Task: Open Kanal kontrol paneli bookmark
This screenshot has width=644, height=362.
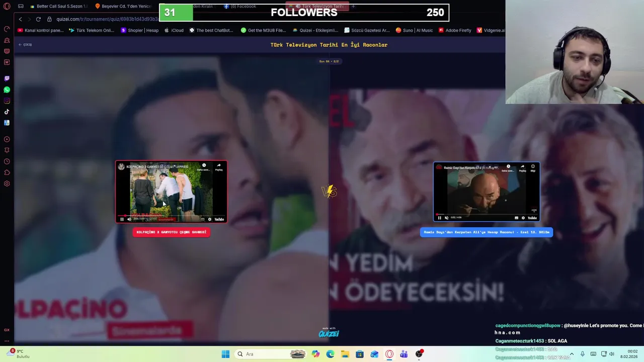Action: (x=41, y=30)
